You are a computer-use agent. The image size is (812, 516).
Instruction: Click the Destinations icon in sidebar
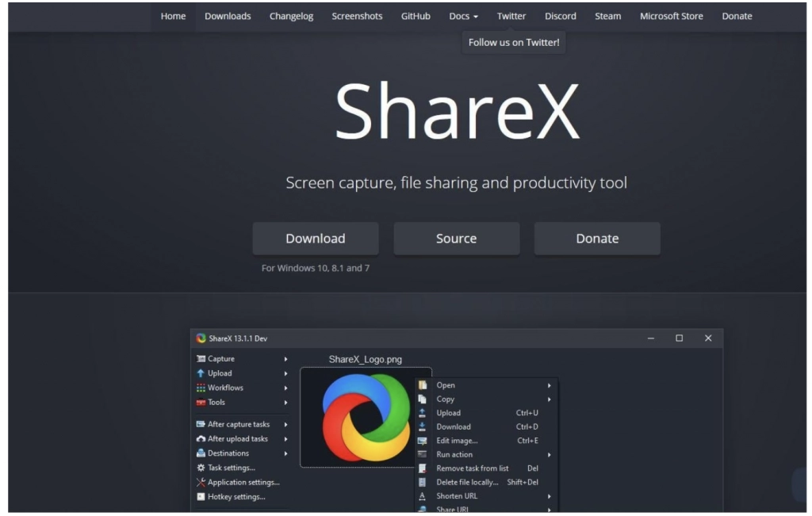click(x=201, y=453)
